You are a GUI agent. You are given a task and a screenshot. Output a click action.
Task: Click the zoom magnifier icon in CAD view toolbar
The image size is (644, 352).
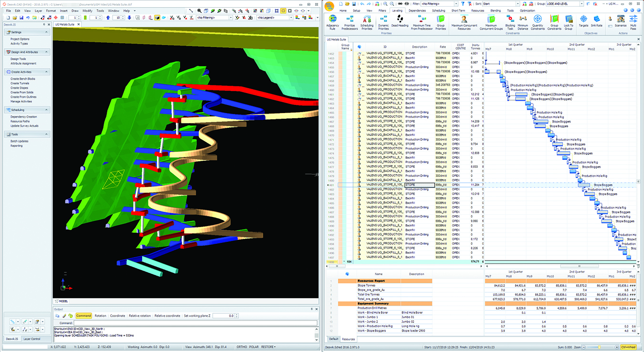pos(199,10)
